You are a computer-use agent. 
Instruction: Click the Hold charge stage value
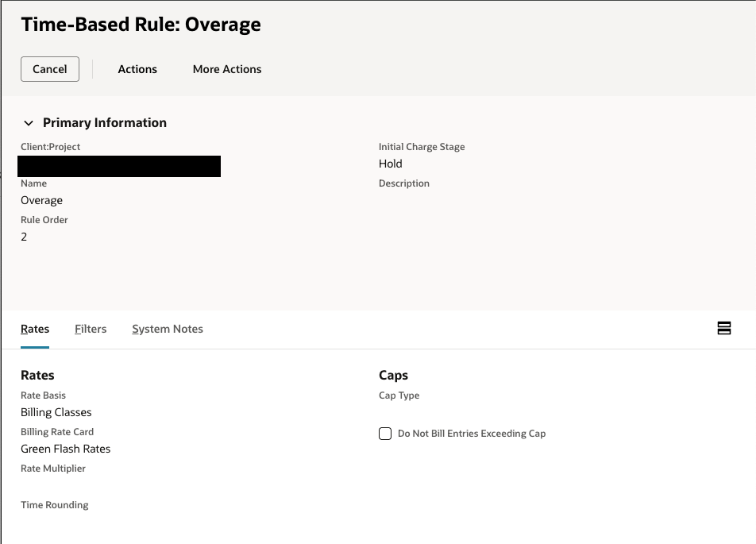coord(390,164)
